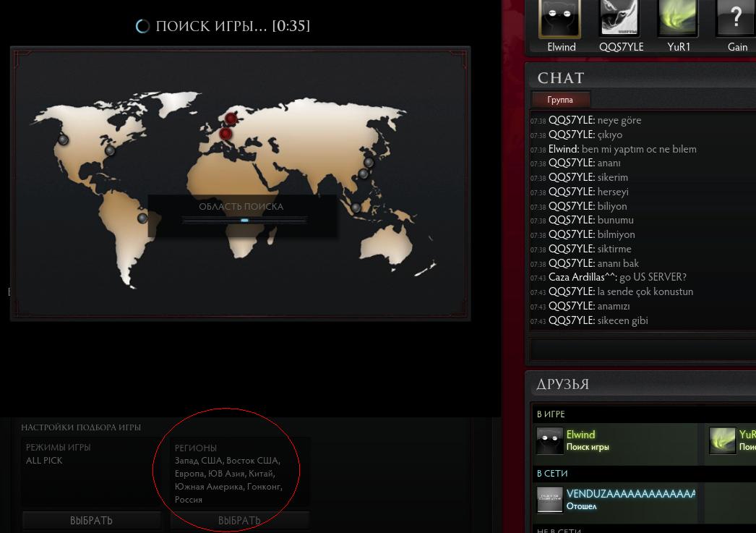Click the search spinner icon
This screenshot has height=533, width=756.
click(142, 26)
